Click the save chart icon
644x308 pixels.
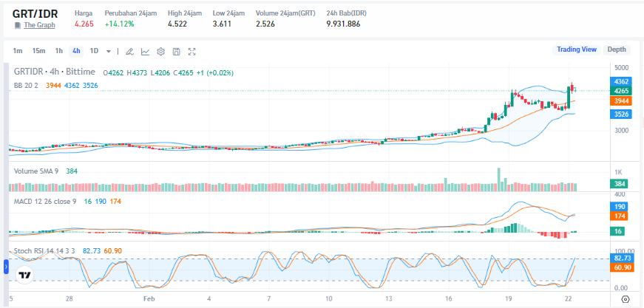click(x=176, y=51)
